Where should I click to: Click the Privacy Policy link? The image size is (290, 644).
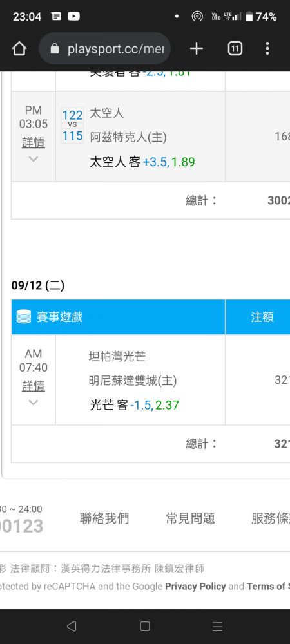pos(195,587)
